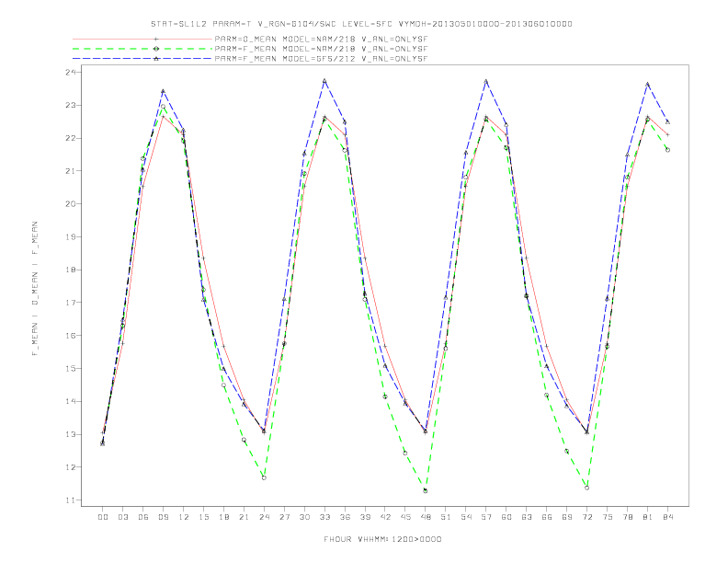
Task: Click y-axis tick label 17
Action: pos(70,303)
